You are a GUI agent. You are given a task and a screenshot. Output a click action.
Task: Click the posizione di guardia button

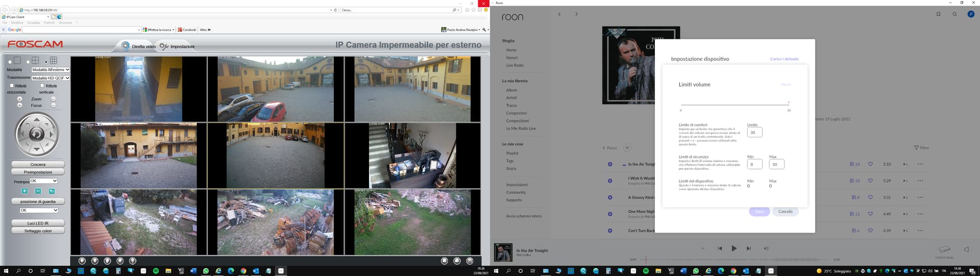[x=38, y=201]
